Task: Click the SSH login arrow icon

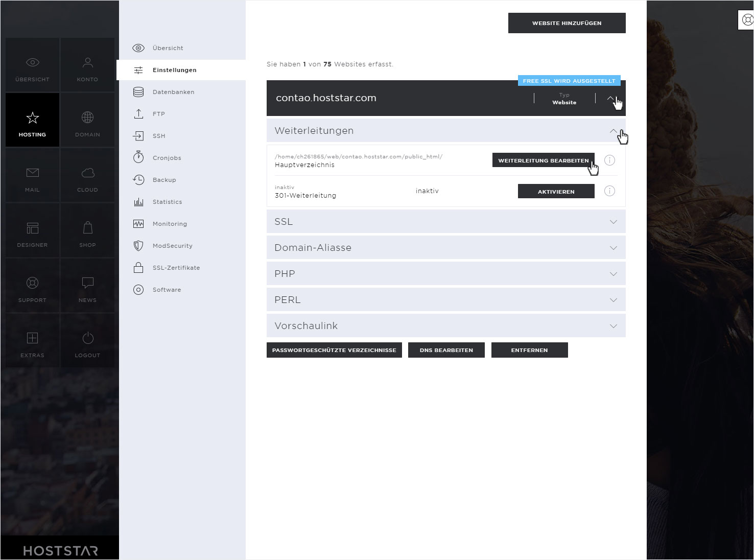Action: point(138,136)
